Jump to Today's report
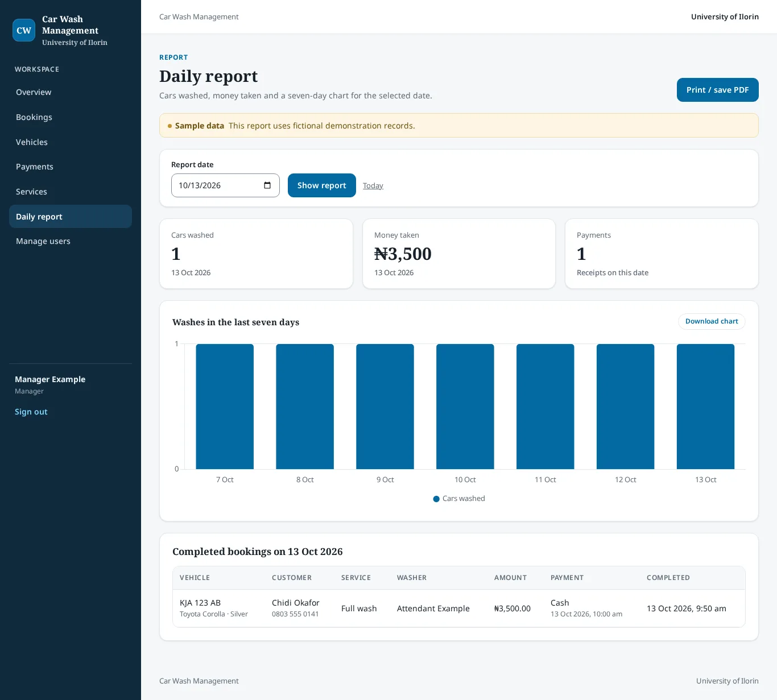 coord(373,185)
